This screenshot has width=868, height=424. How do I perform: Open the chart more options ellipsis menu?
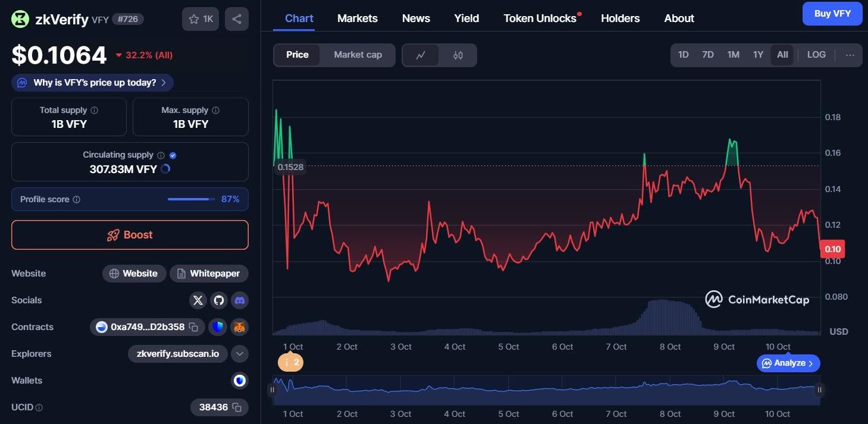[x=850, y=55]
